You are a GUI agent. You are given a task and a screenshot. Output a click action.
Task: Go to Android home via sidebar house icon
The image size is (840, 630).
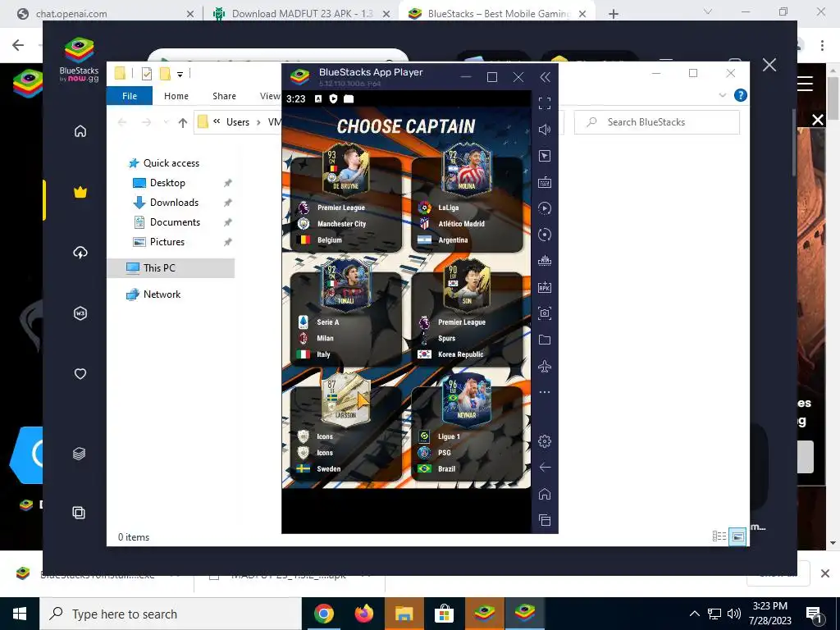tap(545, 494)
